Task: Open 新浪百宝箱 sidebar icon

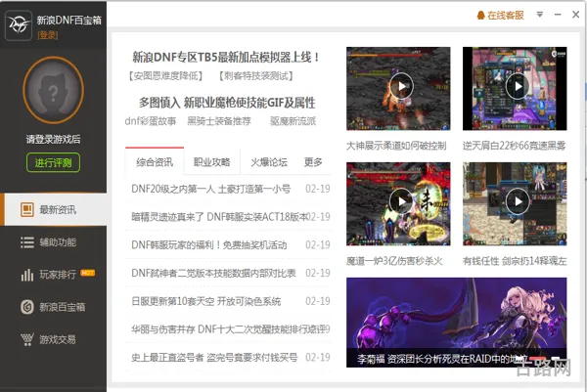Action: pos(27,307)
